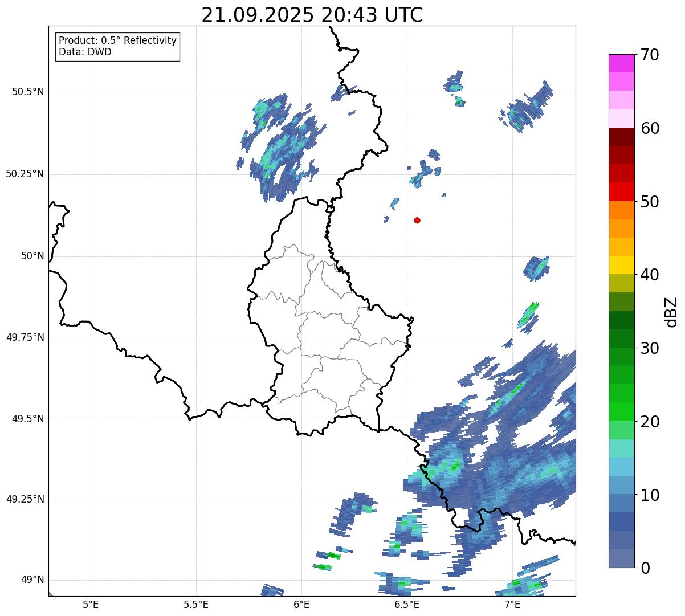This screenshot has height=616, width=685.
Task: Click the 20 colorbar tick label
Action: [x=650, y=422]
